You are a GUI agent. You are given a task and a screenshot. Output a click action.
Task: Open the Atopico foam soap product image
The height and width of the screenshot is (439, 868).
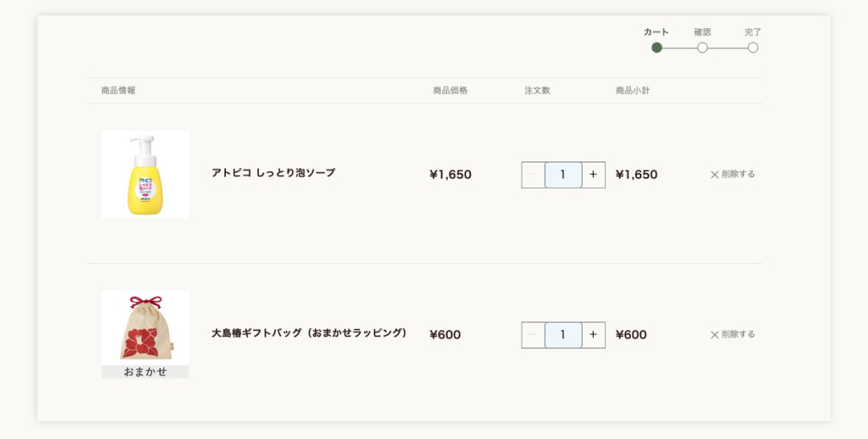pos(145,174)
